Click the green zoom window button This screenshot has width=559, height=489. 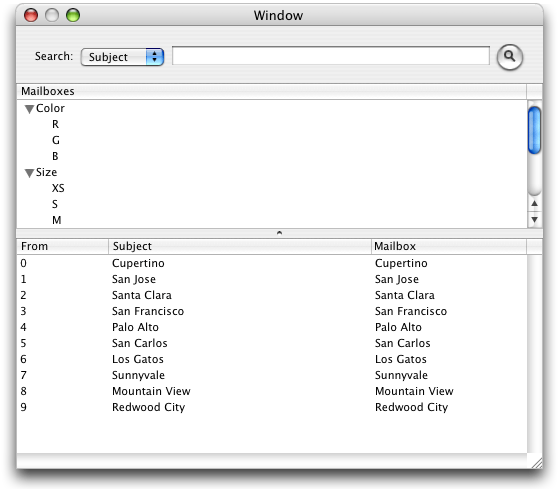click(73, 15)
